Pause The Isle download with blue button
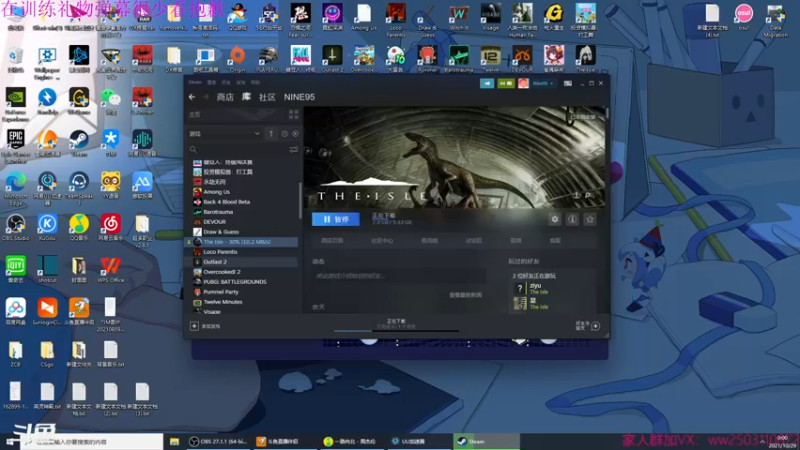 pyautogui.click(x=336, y=219)
